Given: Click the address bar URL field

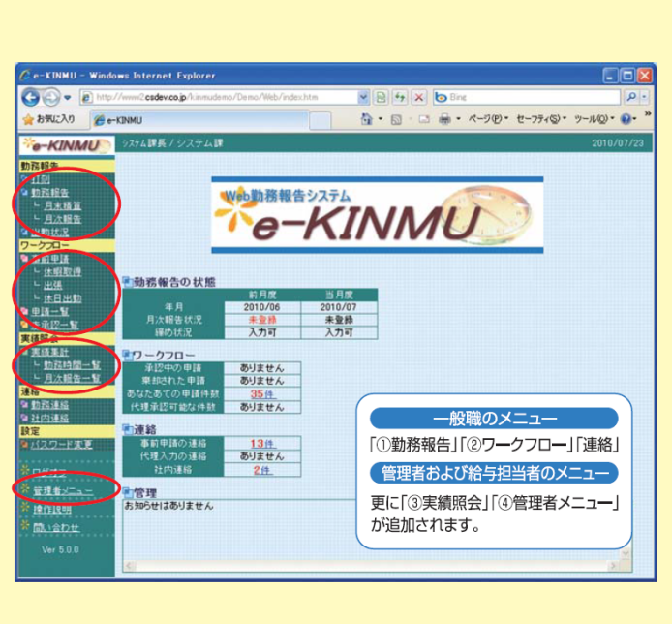Looking at the screenshot, I should coord(219,97).
